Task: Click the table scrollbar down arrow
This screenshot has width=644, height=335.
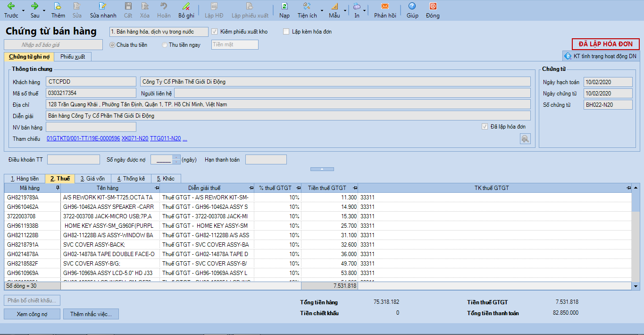Action: pos(636,286)
